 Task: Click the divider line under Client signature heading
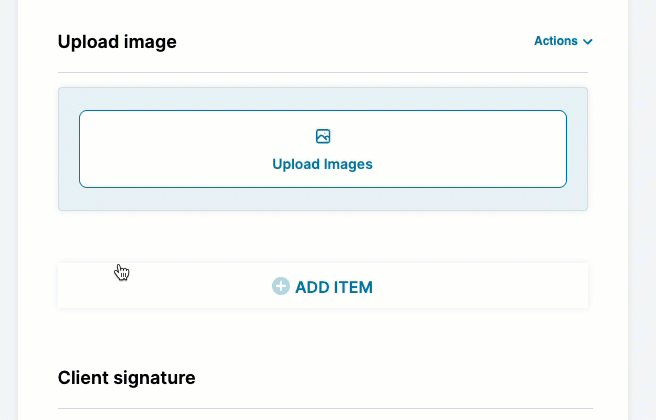point(322,408)
